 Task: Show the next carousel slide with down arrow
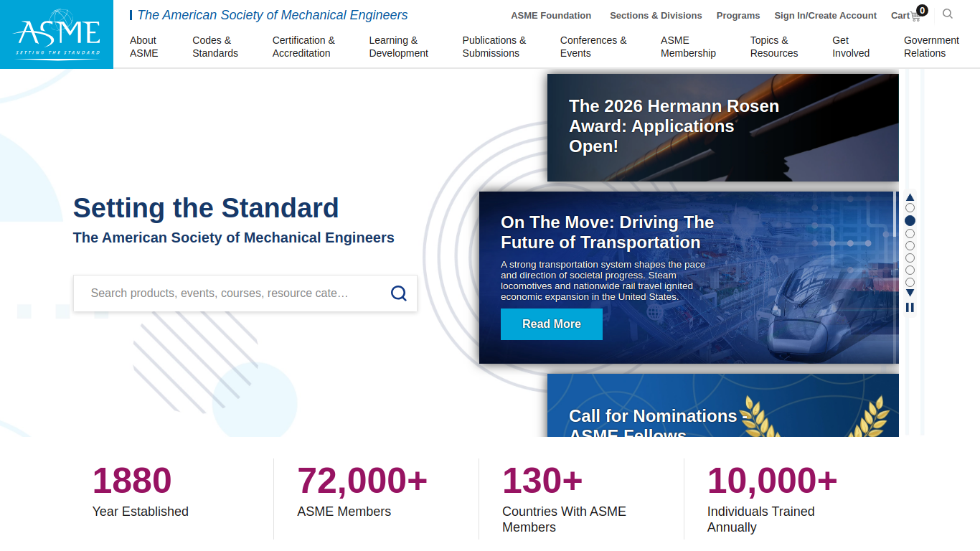coord(910,293)
